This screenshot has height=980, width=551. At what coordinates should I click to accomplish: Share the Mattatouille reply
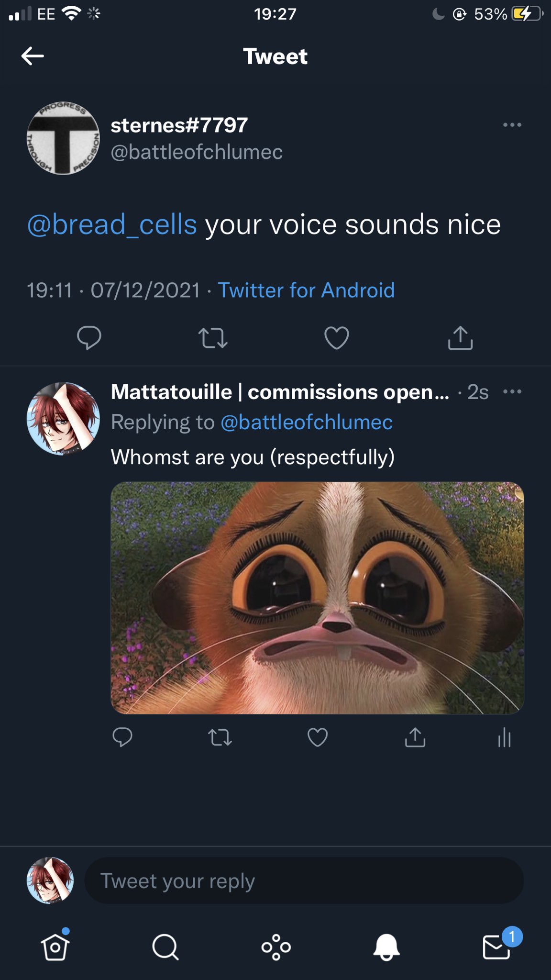[415, 737]
